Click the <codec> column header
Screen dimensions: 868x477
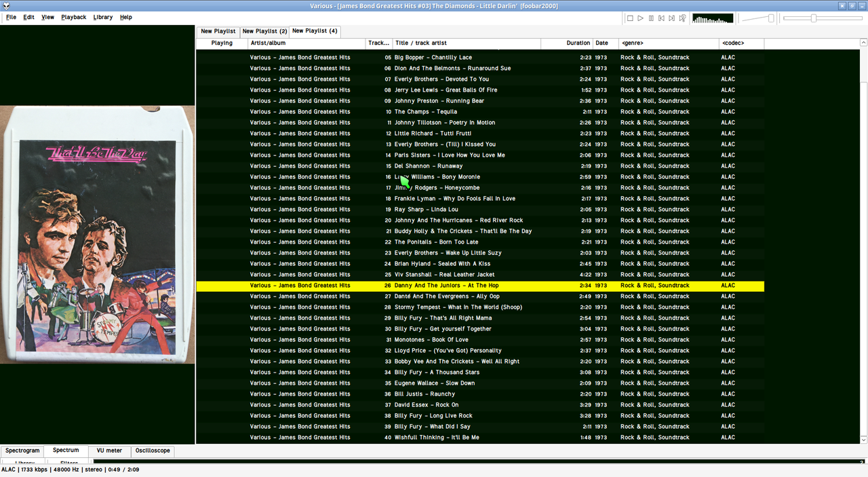pyautogui.click(x=741, y=43)
